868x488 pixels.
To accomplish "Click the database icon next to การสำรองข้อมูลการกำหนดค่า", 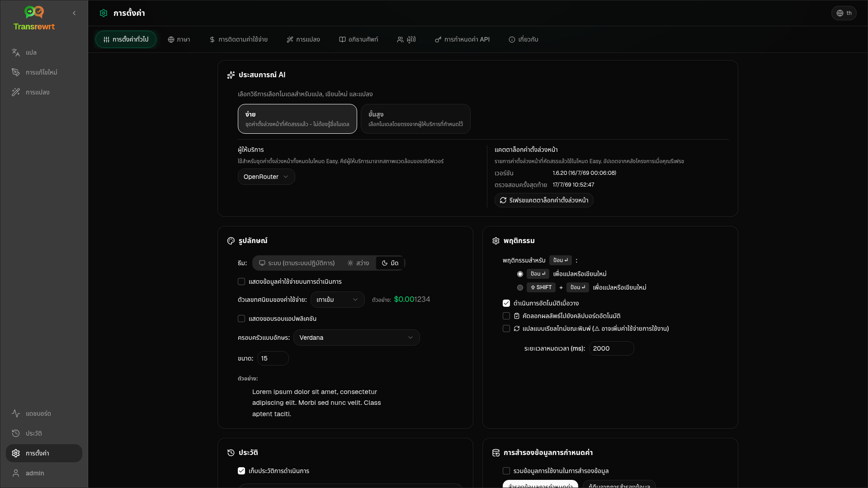I will (496, 453).
